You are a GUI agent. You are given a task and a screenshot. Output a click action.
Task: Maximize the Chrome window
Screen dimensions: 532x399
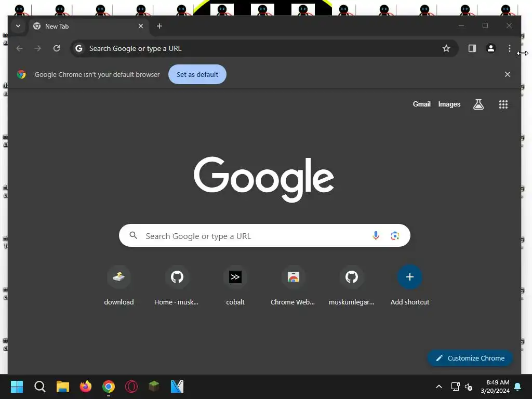coord(485,26)
